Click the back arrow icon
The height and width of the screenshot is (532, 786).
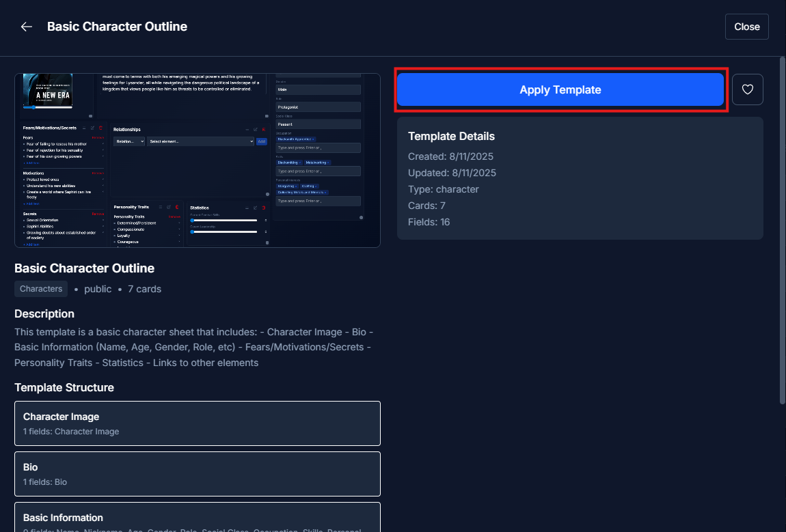coord(27,27)
